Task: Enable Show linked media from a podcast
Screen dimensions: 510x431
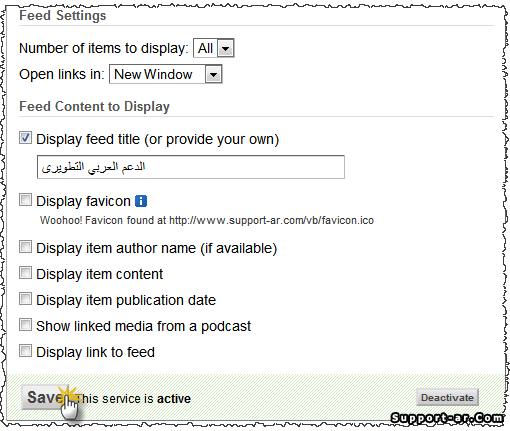Action: [25, 325]
